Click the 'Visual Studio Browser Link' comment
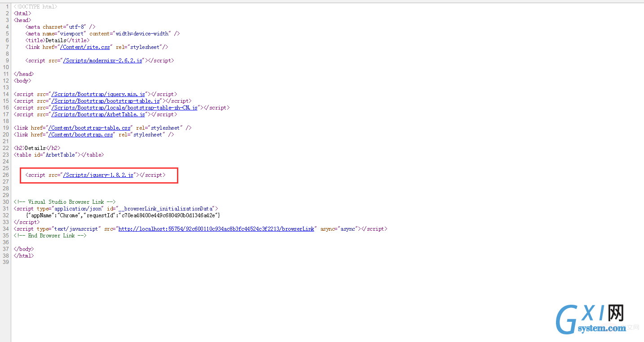This screenshot has height=342, width=644. [x=65, y=202]
